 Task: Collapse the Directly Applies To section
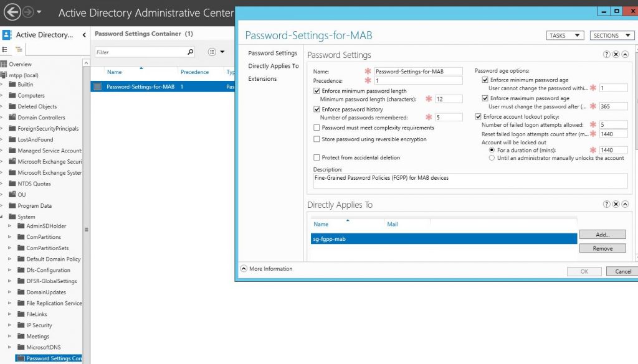tap(626, 204)
